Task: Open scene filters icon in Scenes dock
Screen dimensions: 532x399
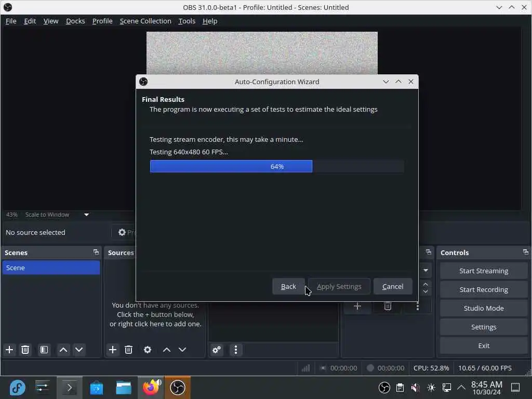Action: click(x=44, y=350)
